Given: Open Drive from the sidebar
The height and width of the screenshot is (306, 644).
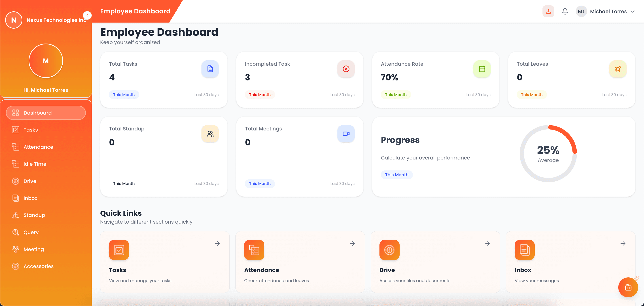Looking at the screenshot, I should 30,181.
